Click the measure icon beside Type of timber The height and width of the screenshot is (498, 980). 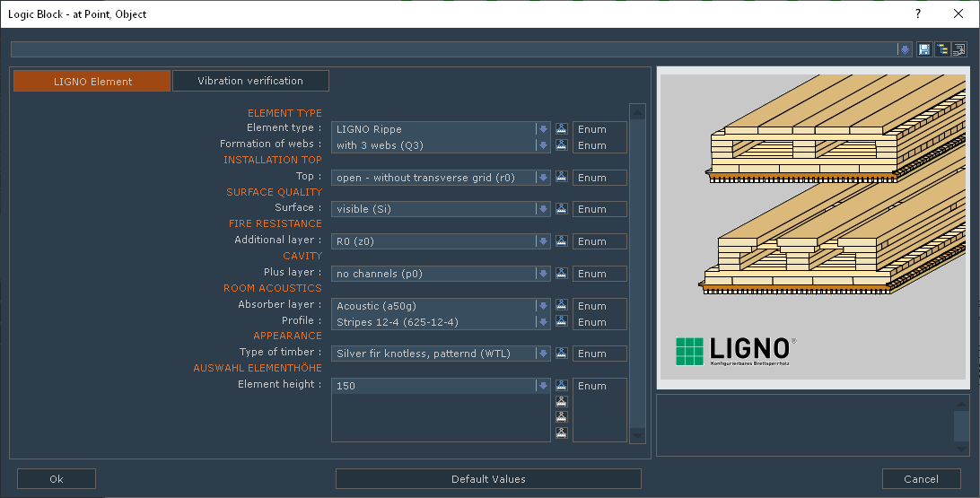click(562, 354)
